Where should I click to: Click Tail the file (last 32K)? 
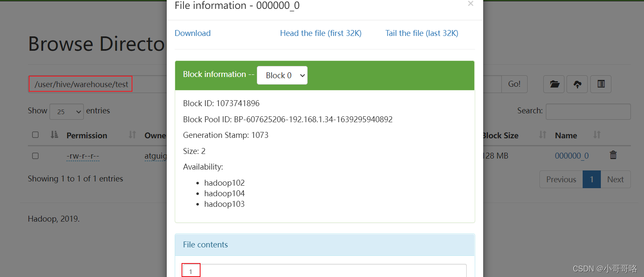(422, 33)
